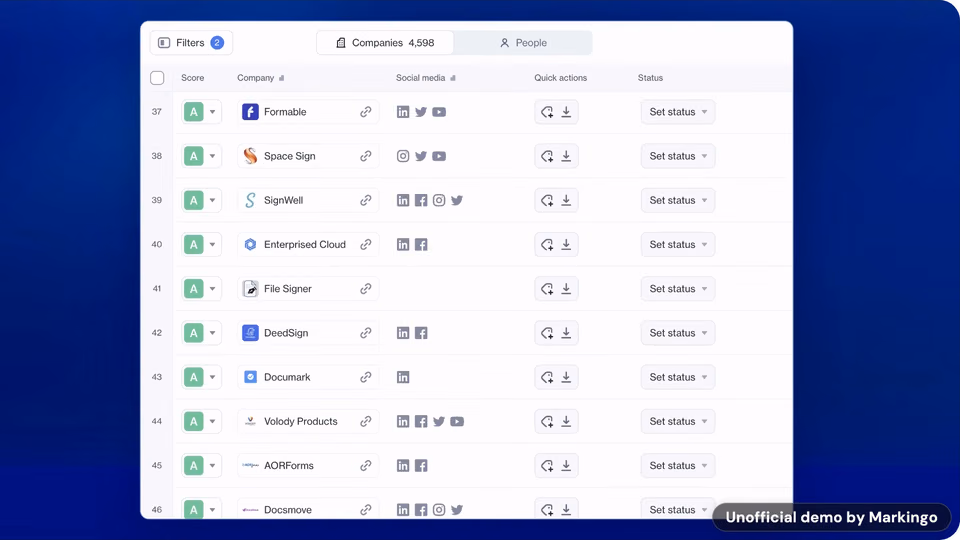
Task: Open SignWell's Facebook icon
Action: point(421,200)
